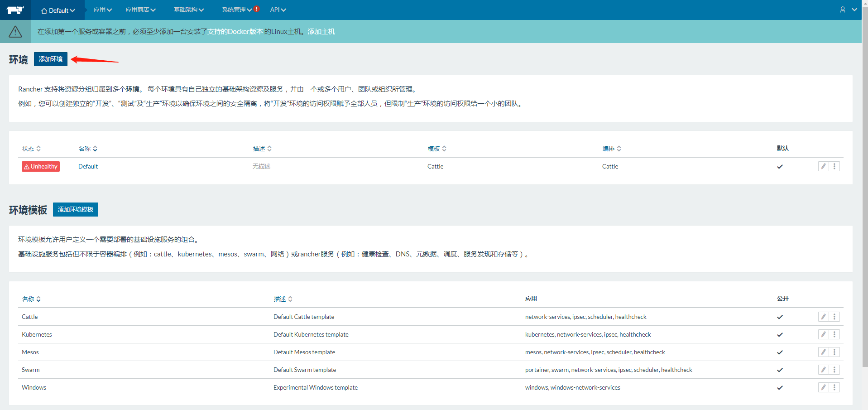The width and height of the screenshot is (868, 410).
Task: Click 'Experimental Windows template' description
Action: click(x=316, y=387)
